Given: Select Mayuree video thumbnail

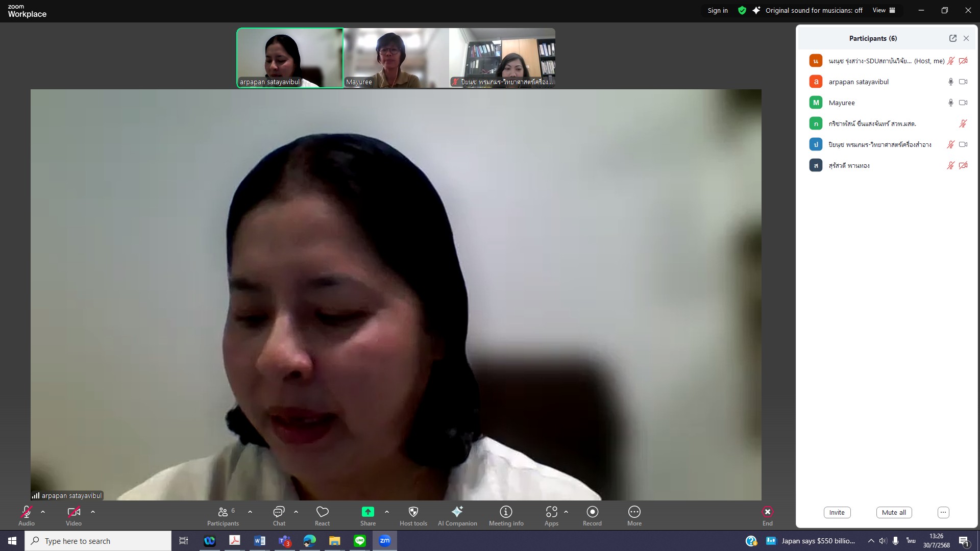Looking at the screenshot, I should click(396, 58).
